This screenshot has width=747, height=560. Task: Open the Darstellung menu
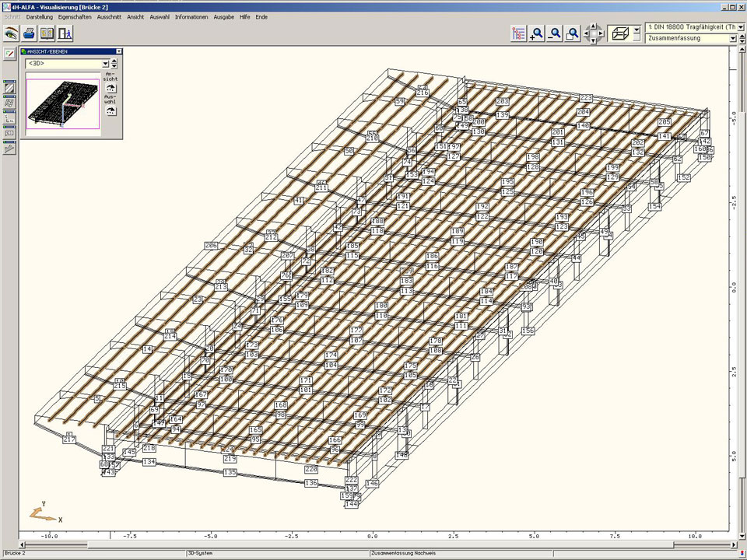tap(40, 16)
